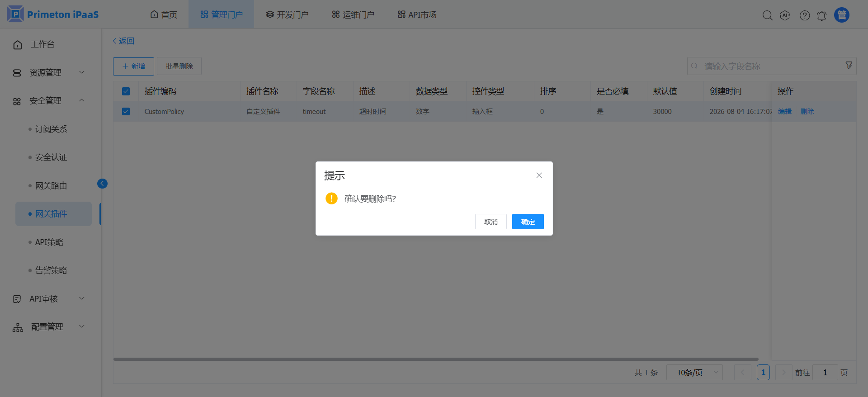Open the help question mark icon
This screenshot has width=868, height=397.
[x=805, y=15]
